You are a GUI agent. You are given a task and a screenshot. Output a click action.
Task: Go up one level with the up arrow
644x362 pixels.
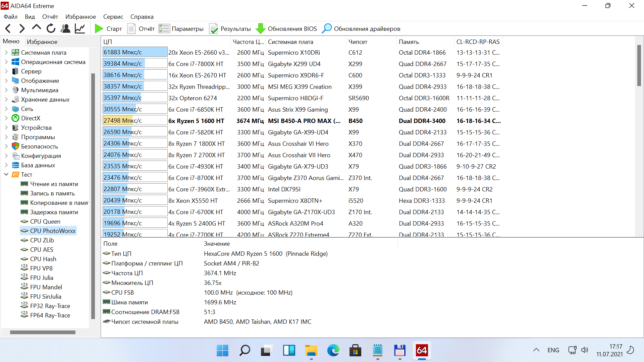pos(36,28)
